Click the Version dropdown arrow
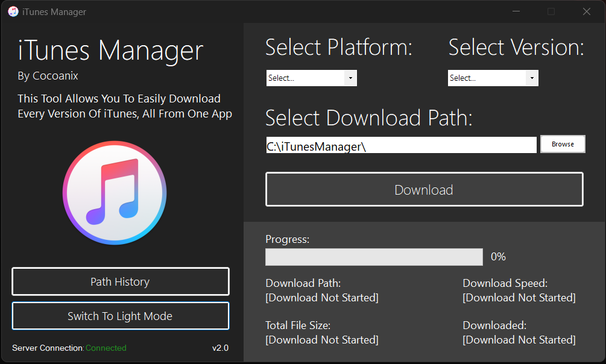The image size is (606, 364). coord(532,78)
